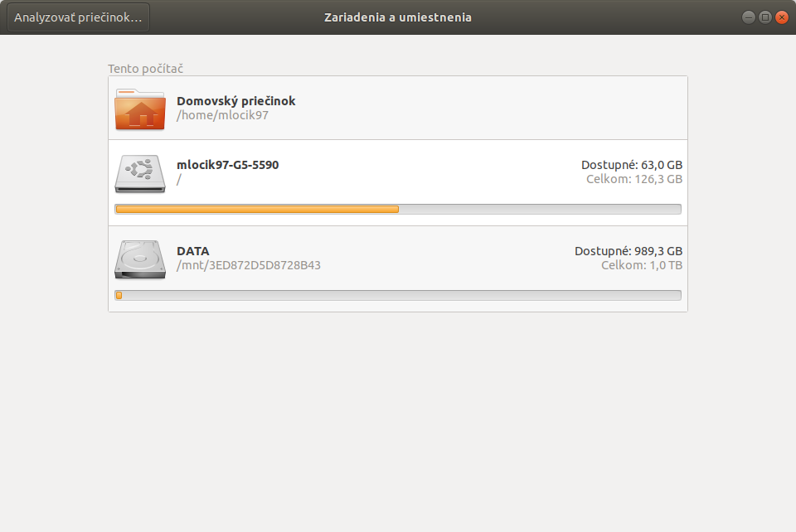Open Analyzovať priečinok… button
Viewport: 796px width, 532px height.
click(78, 17)
